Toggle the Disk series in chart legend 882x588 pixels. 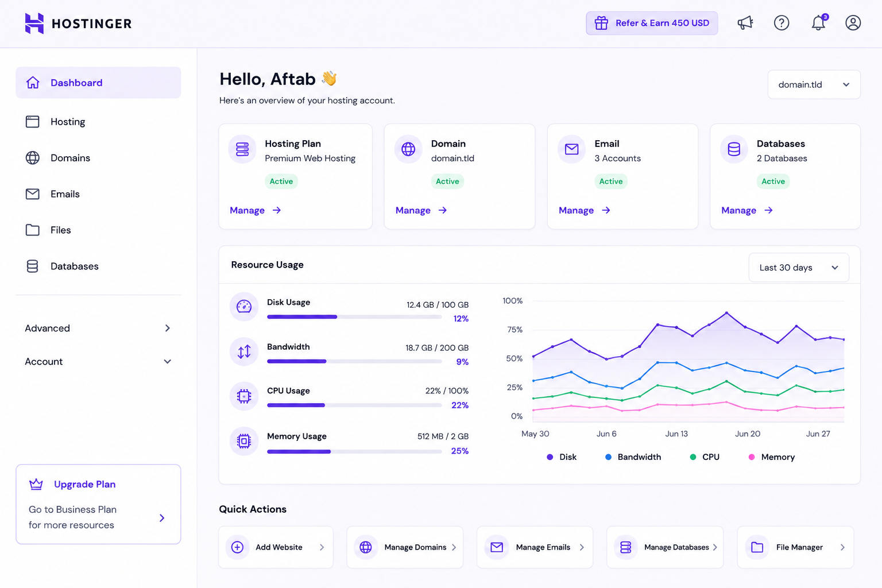(x=562, y=457)
